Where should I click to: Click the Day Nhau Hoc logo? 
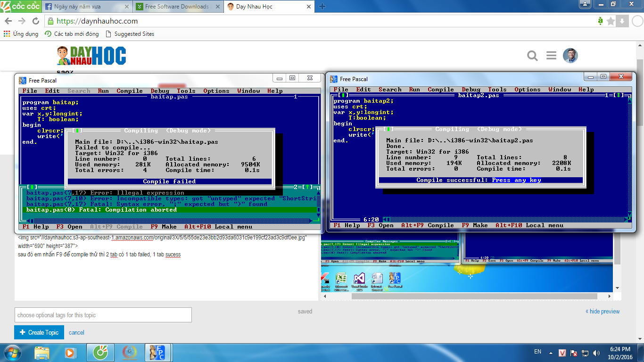91,56
